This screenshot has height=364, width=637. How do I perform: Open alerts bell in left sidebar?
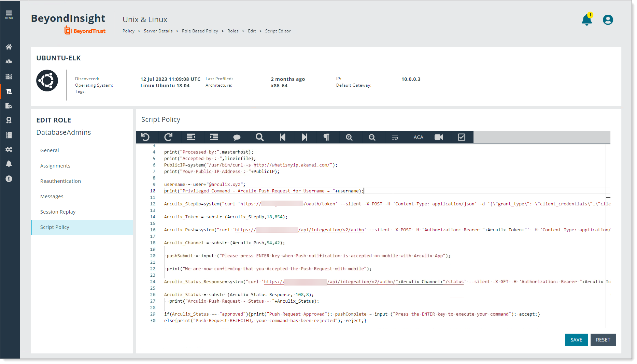(x=9, y=164)
